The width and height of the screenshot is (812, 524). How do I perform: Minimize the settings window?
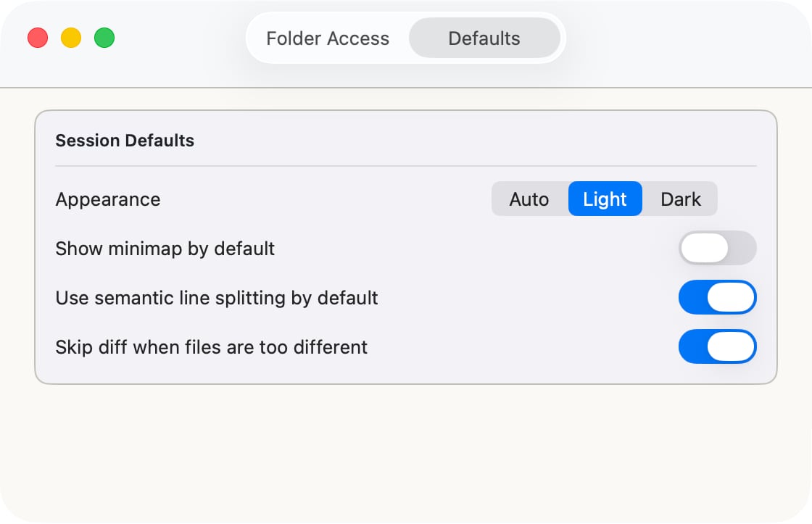(70, 38)
